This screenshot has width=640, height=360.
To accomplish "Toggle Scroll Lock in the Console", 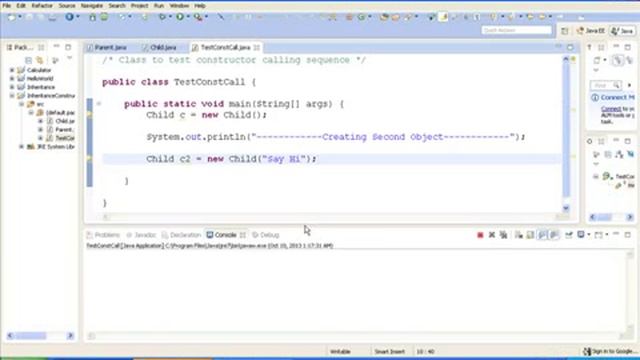I will pos(530,235).
